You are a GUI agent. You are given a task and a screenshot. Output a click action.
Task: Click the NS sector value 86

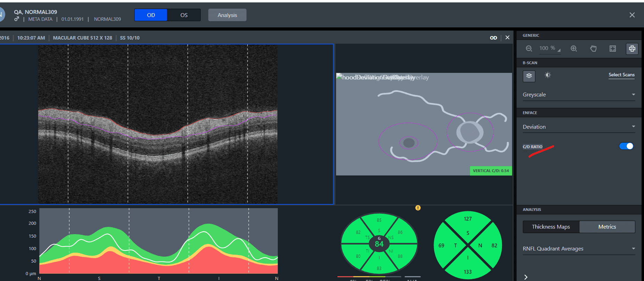pyautogui.click(x=400, y=232)
